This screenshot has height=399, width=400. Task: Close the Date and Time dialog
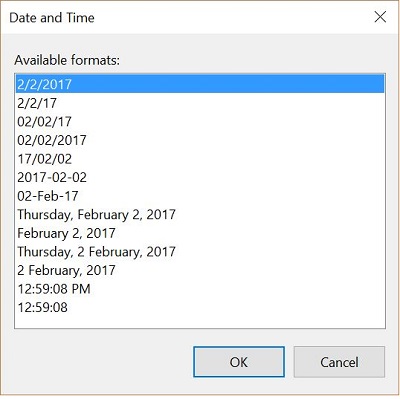tap(380, 17)
